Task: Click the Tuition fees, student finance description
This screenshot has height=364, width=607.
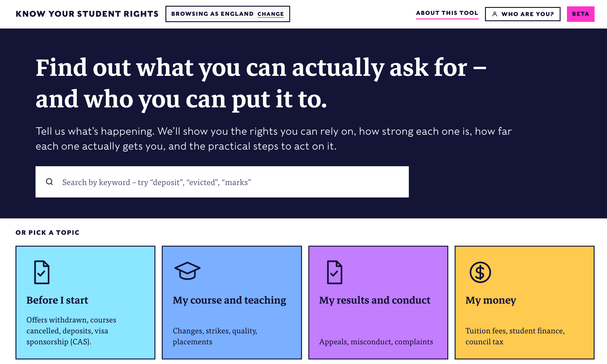Action: tap(515, 336)
